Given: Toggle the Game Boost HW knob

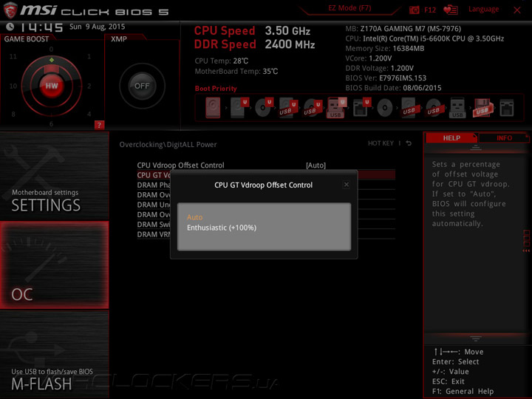Looking at the screenshot, I should (52, 86).
